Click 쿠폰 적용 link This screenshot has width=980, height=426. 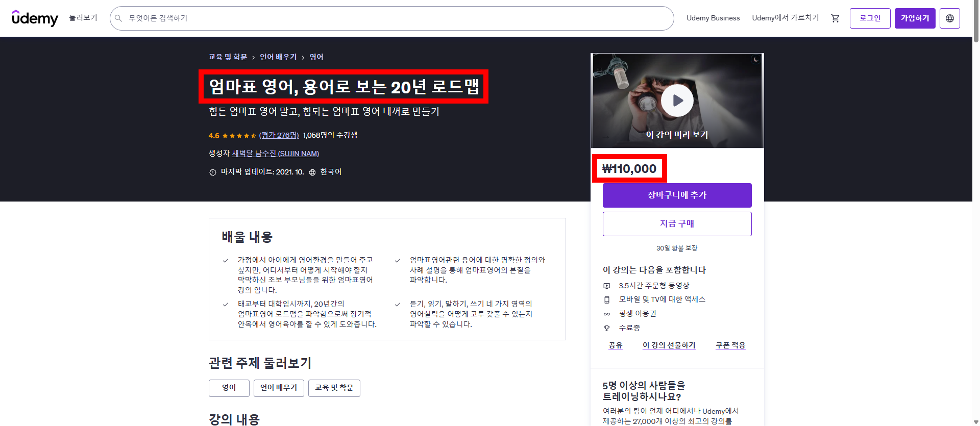[730, 345]
